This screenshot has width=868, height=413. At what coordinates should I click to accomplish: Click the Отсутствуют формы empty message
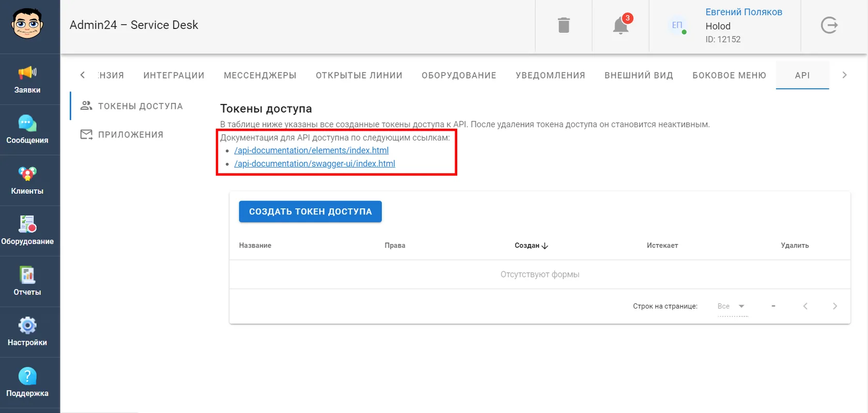540,274
